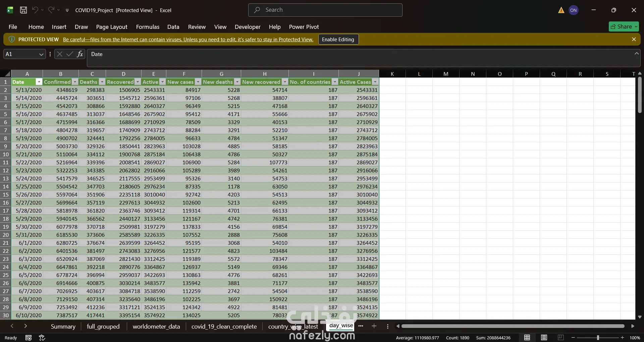Click the Enter checkmark formula bar icon

(x=70, y=54)
